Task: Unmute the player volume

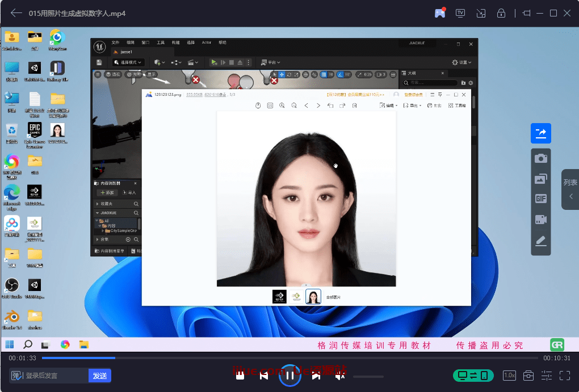Action: click(x=339, y=376)
